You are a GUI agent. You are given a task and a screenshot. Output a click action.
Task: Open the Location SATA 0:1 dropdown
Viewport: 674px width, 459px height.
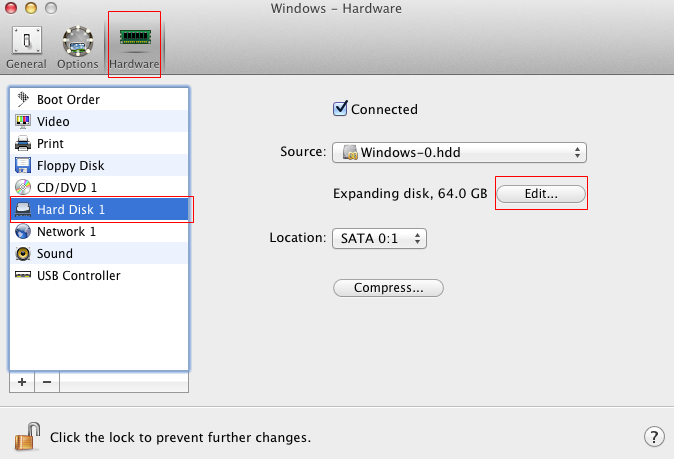click(x=380, y=239)
